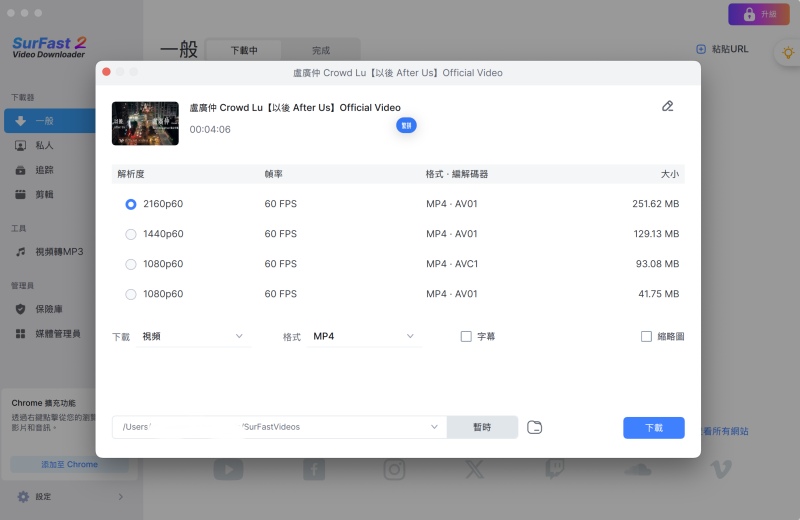Expand the save path dropdown arrow
The width and height of the screenshot is (800, 520).
434,427
